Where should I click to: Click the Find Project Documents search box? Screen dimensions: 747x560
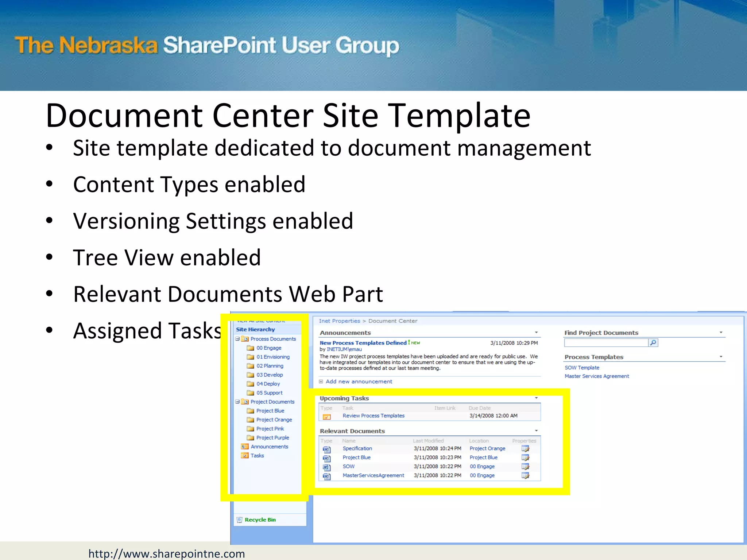[x=606, y=343]
